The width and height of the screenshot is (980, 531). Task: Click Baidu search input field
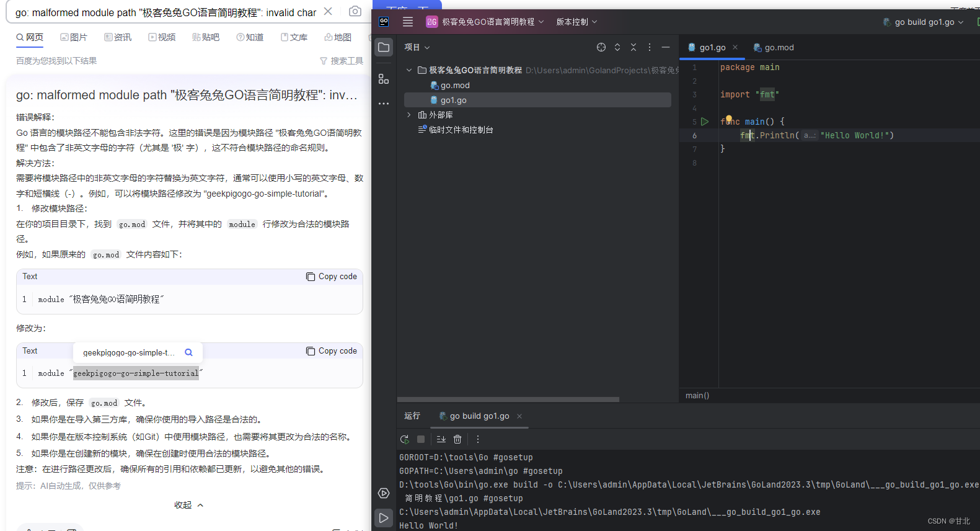coord(166,12)
